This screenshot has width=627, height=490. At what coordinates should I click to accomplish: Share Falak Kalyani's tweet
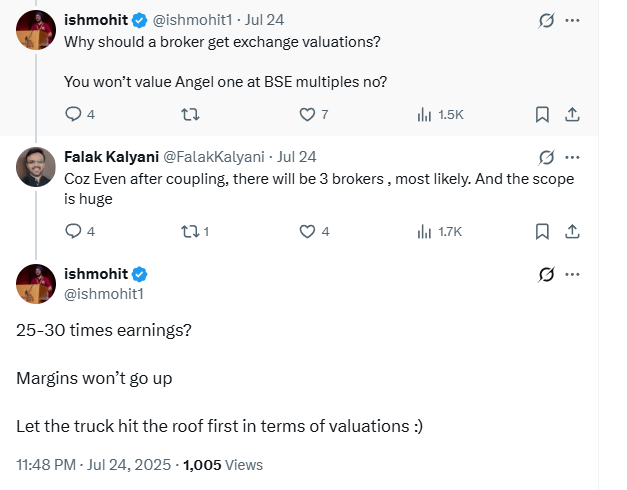[572, 231]
